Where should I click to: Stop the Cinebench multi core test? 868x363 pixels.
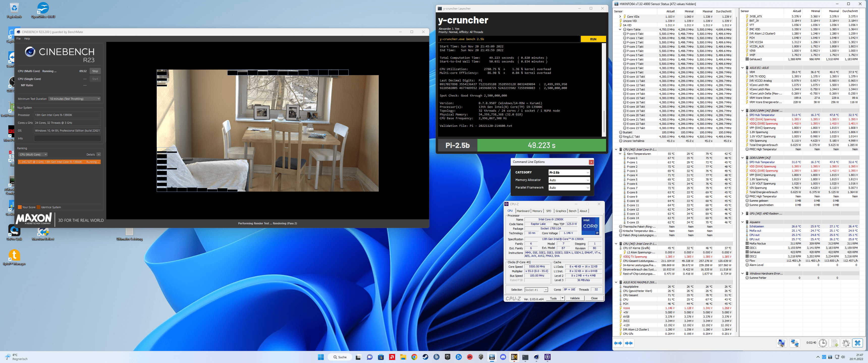pyautogui.click(x=95, y=71)
